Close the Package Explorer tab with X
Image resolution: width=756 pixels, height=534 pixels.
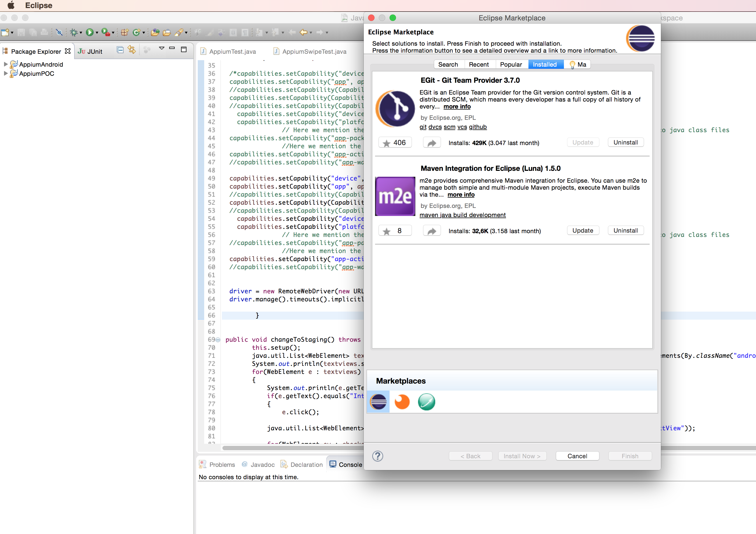point(68,51)
